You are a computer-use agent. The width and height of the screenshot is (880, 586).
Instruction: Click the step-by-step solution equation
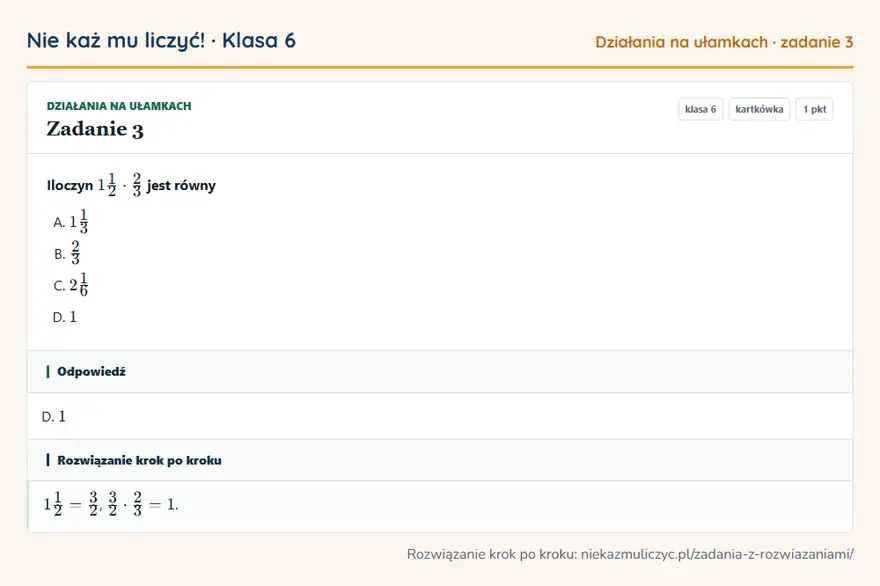coord(111,504)
